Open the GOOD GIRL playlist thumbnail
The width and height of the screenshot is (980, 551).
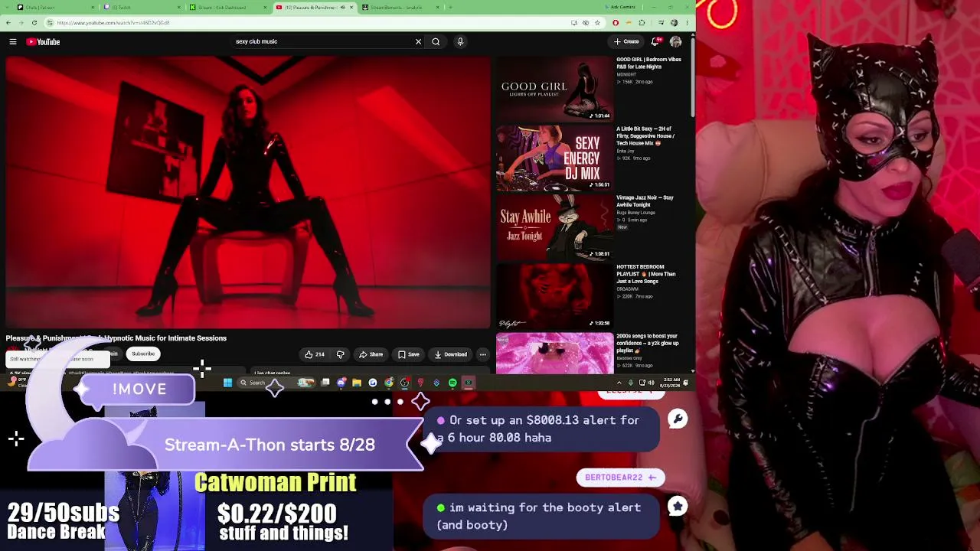tap(554, 88)
